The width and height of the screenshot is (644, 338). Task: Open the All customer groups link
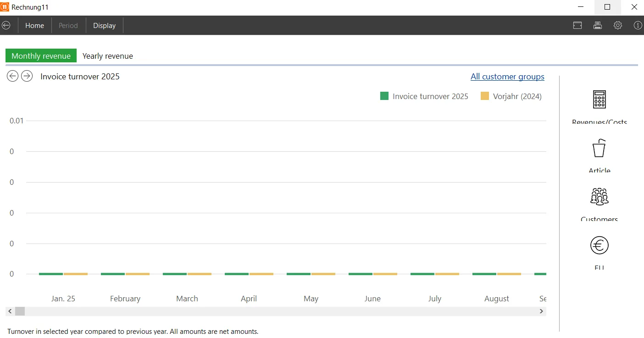(x=507, y=77)
